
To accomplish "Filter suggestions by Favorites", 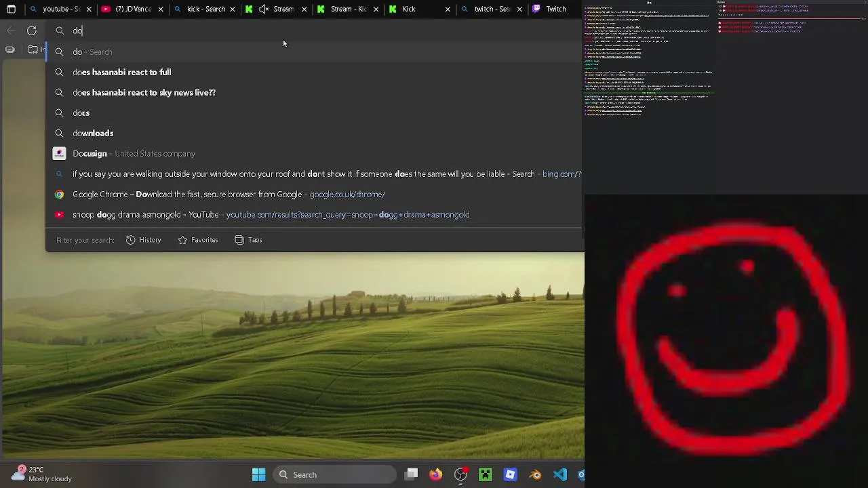I will point(198,240).
